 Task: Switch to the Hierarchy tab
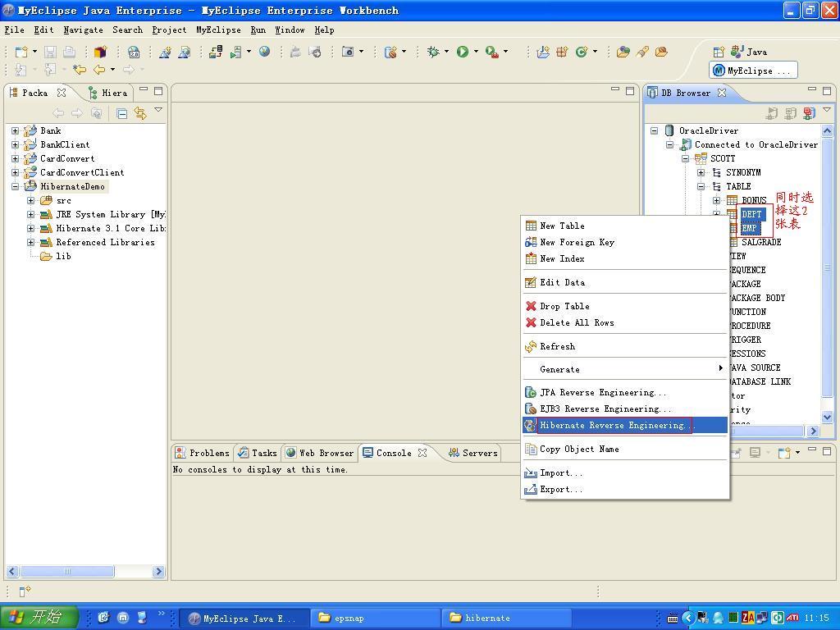108,93
